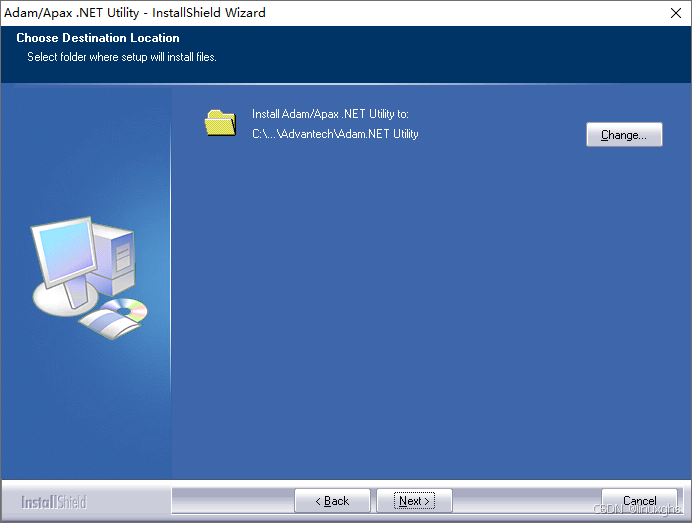Click the computer and CD illustration

coord(89,278)
